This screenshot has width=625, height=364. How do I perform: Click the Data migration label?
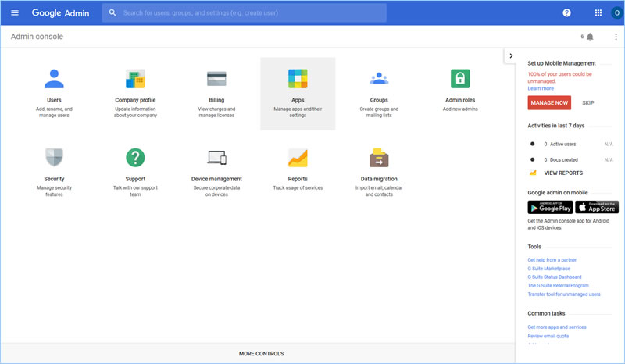[379, 179]
